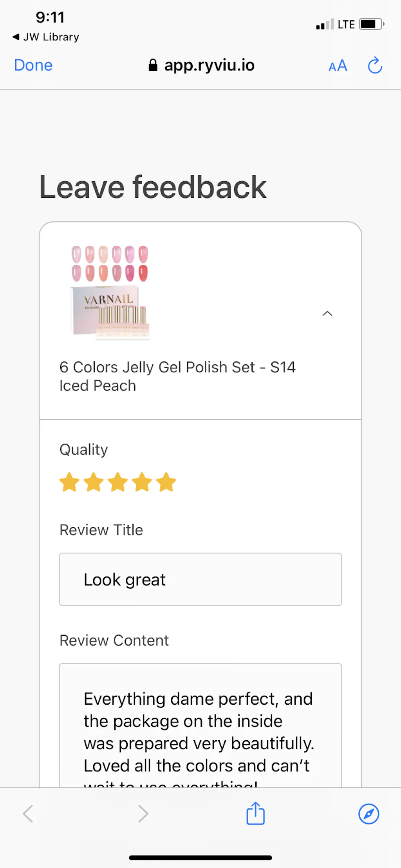Set Quality rating to three stars
401x868 pixels.
(x=118, y=482)
